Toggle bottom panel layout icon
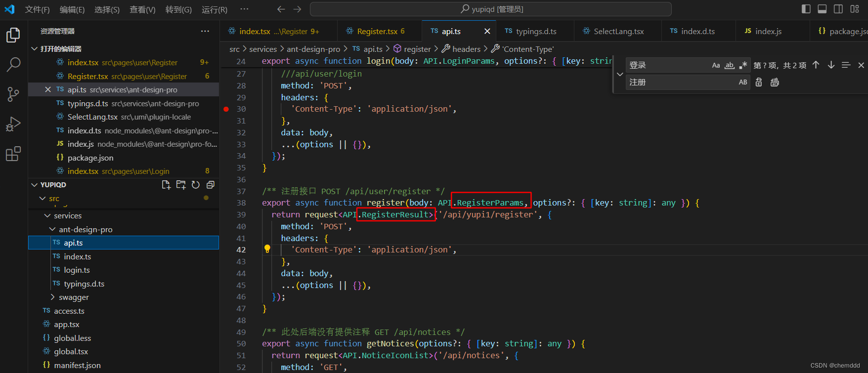The height and width of the screenshot is (373, 868). [822, 9]
